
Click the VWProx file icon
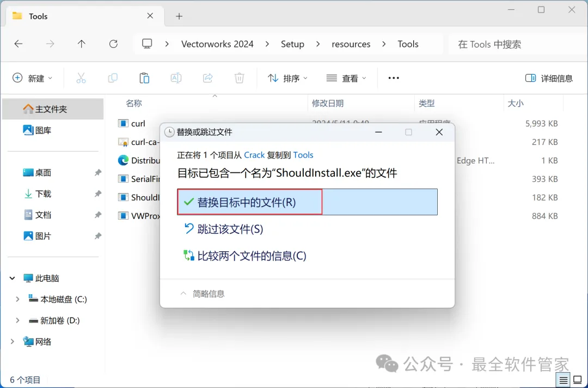(123, 216)
